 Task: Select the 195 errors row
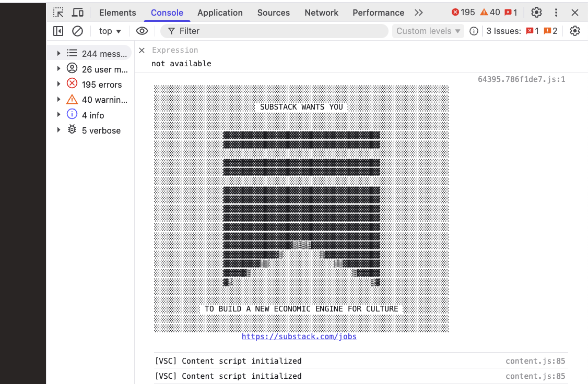pyautogui.click(x=89, y=85)
